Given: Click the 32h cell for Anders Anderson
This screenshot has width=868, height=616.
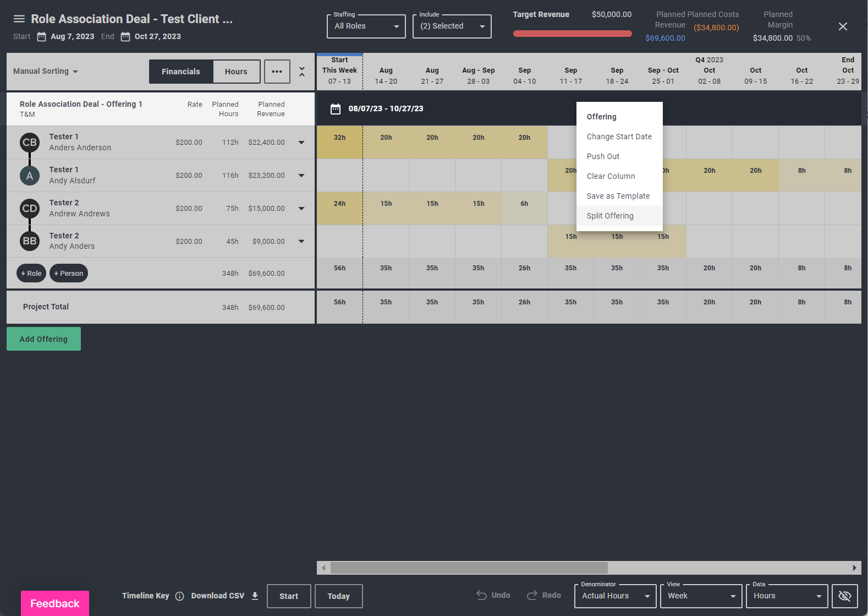Looking at the screenshot, I should pyautogui.click(x=339, y=143).
